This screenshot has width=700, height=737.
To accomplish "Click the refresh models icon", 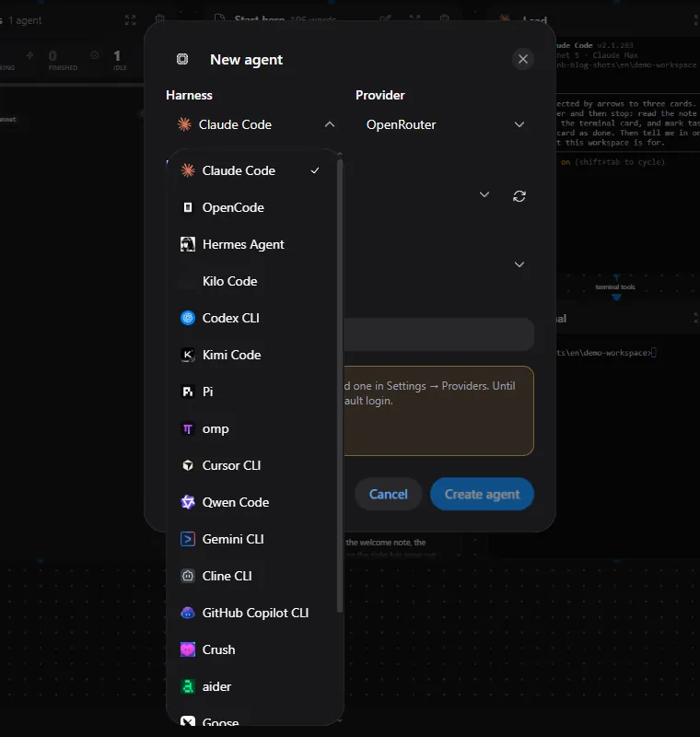I will [x=519, y=196].
